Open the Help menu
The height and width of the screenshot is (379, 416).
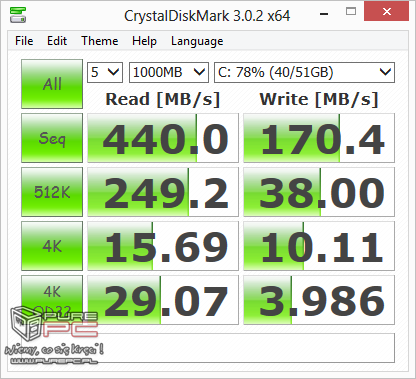coord(144,41)
